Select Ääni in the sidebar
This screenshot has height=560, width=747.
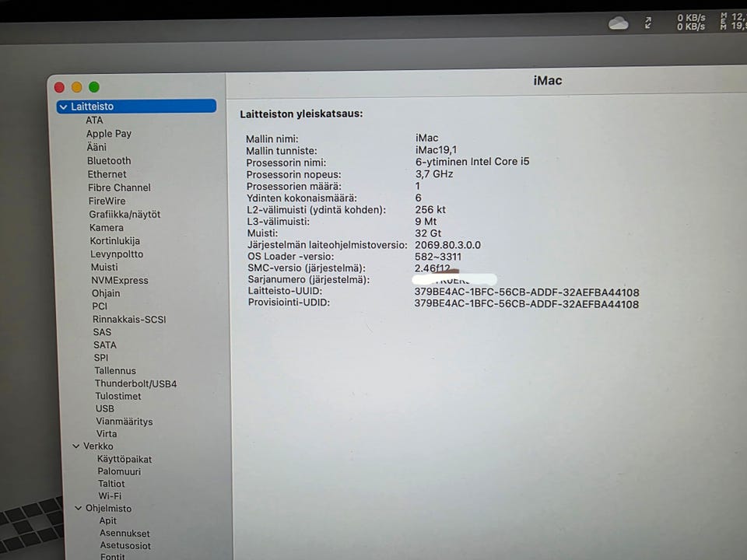pyautogui.click(x=96, y=147)
